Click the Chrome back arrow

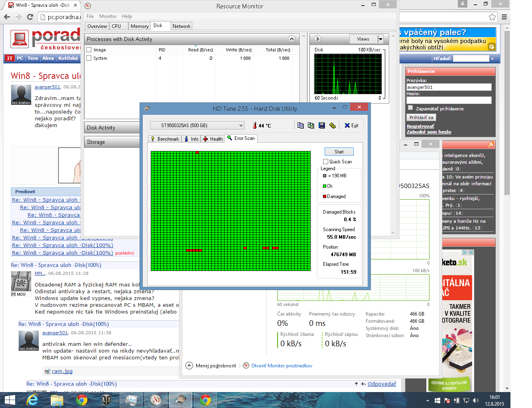7,17
